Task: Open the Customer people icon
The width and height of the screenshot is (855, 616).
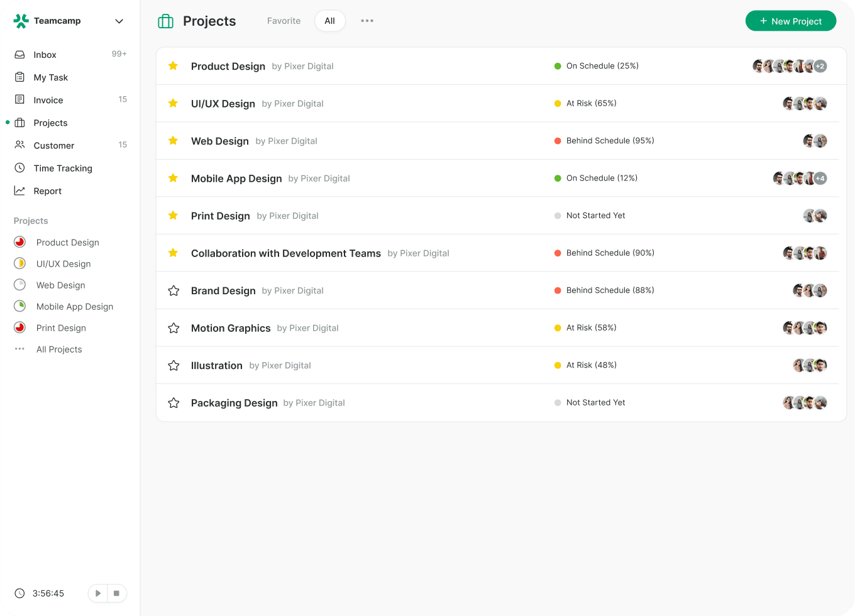Action: coord(20,145)
